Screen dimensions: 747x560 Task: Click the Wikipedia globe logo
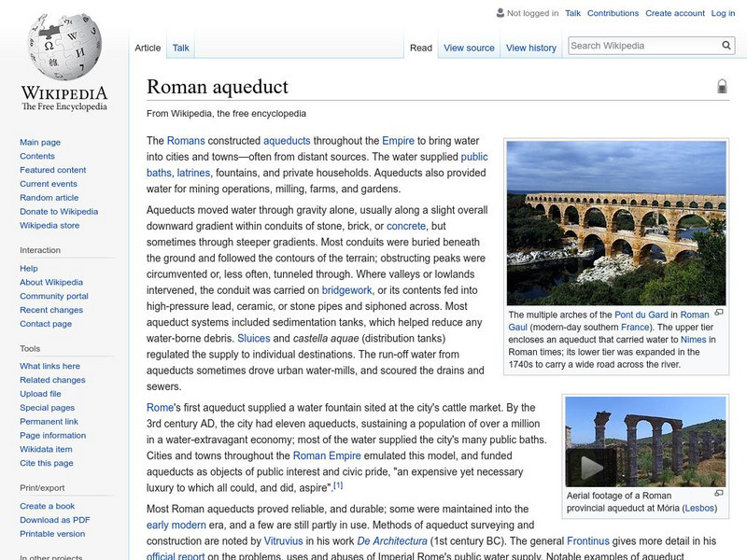click(64, 46)
